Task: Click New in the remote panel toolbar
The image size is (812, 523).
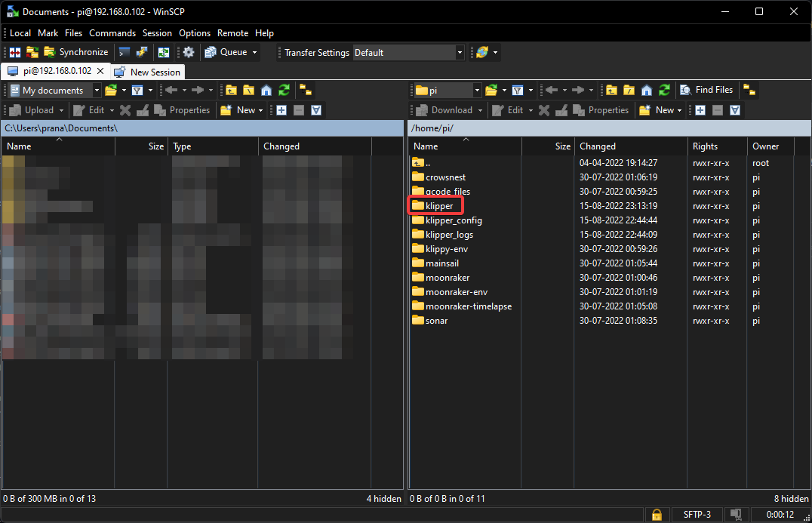Action: point(660,110)
